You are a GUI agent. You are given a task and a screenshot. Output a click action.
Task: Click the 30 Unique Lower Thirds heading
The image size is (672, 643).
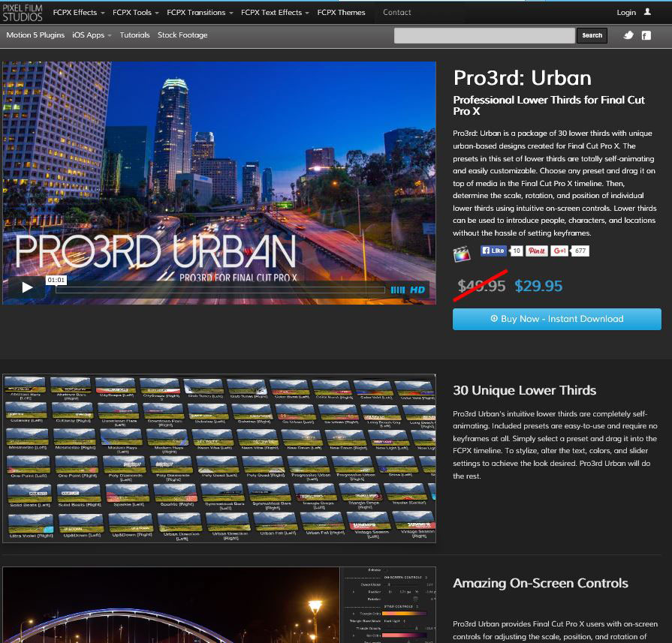point(525,390)
